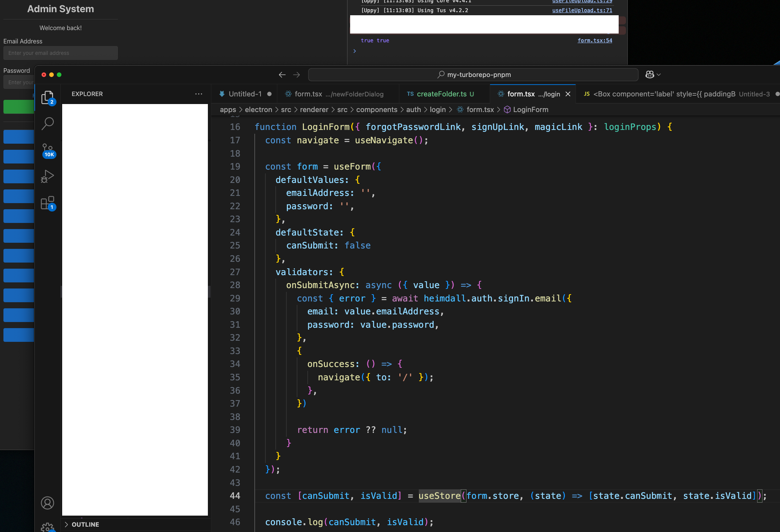
Task: Click the Email Address input field
Action: (x=60, y=53)
